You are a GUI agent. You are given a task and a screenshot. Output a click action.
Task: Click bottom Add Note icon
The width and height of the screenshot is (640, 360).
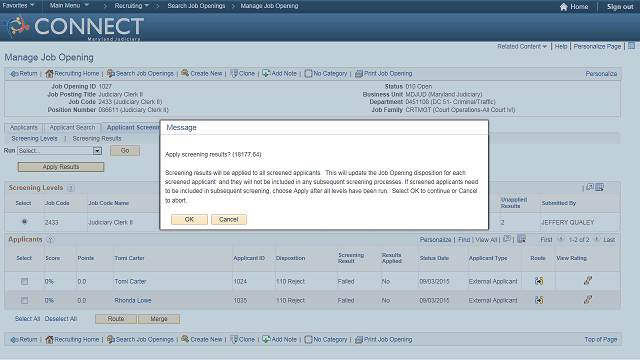(266, 339)
